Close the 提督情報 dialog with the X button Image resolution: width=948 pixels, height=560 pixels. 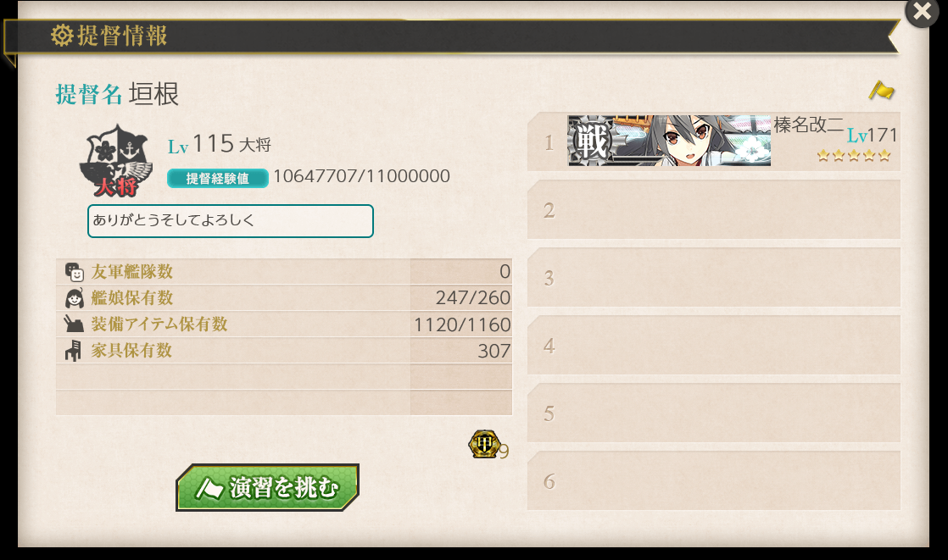coord(922,12)
